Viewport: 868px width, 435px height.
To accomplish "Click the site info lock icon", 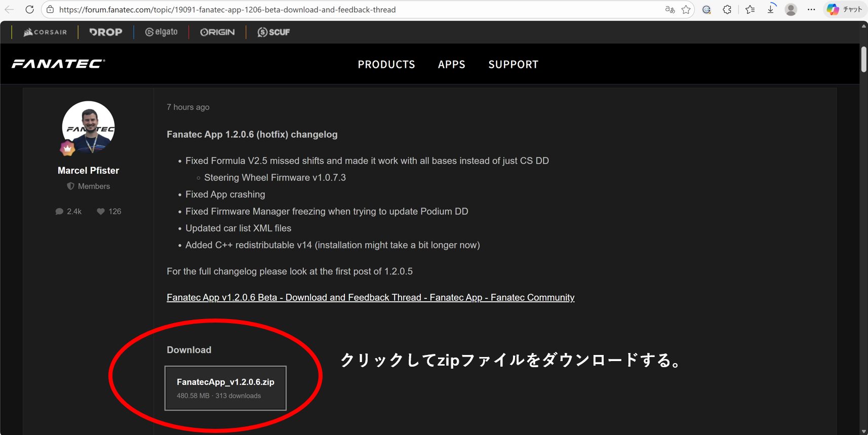I will 50,10.
